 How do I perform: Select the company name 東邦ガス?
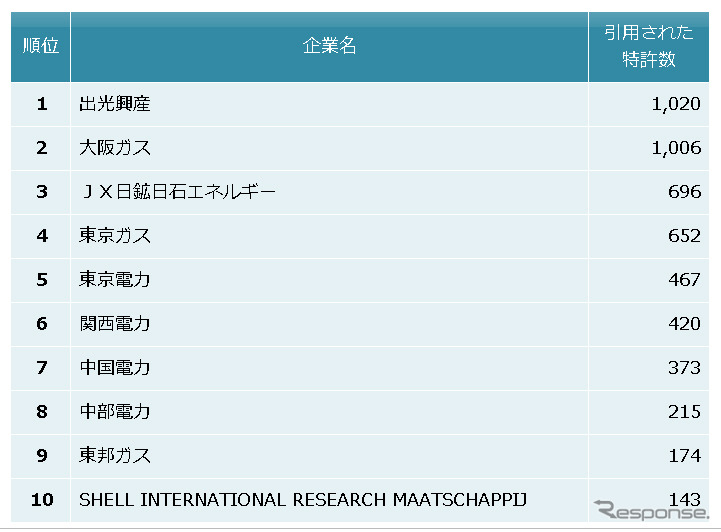114,456
